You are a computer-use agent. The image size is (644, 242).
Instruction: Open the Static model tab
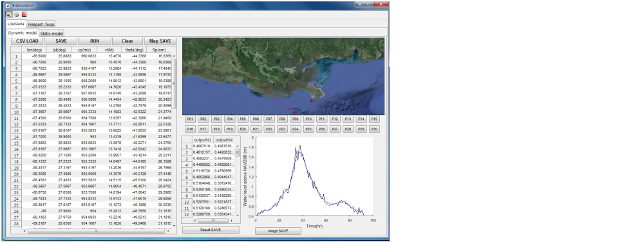pos(52,33)
